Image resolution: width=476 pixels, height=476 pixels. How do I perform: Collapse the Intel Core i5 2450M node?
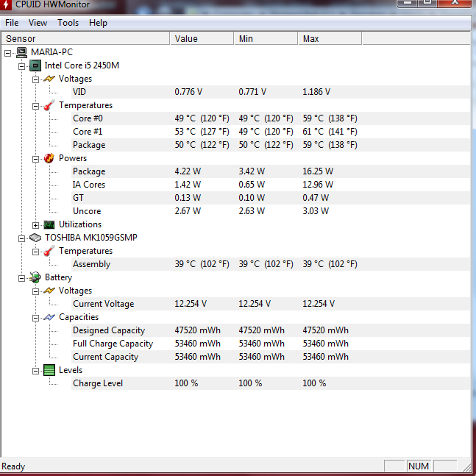21,66
